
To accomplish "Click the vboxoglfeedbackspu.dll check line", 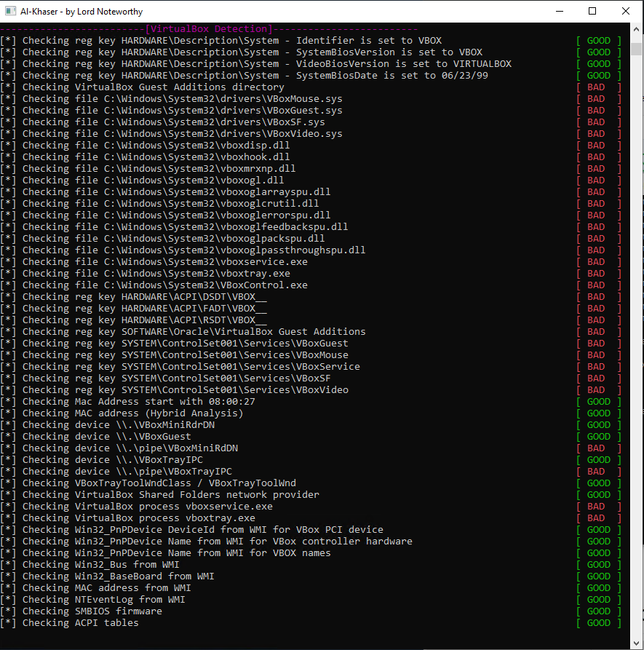I will point(311,227).
